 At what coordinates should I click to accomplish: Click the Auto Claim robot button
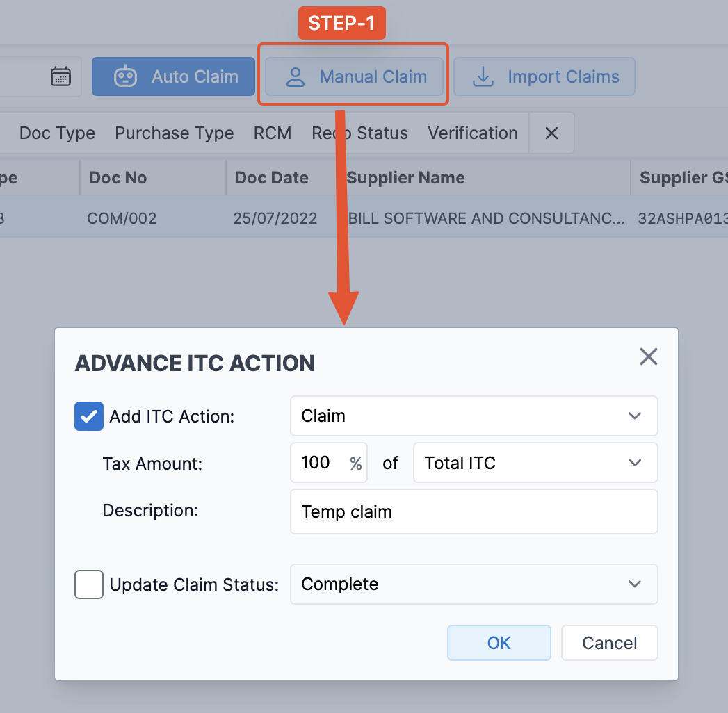pyautogui.click(x=174, y=76)
